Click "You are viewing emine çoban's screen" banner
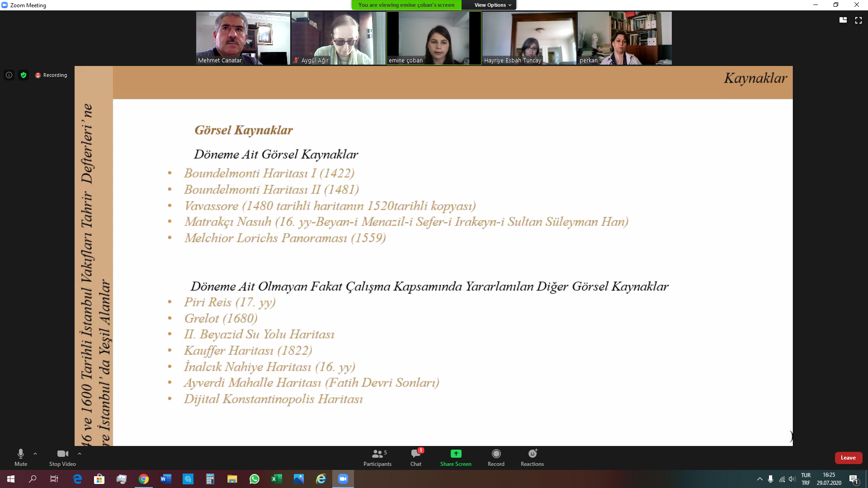The width and height of the screenshot is (868, 488). (406, 5)
